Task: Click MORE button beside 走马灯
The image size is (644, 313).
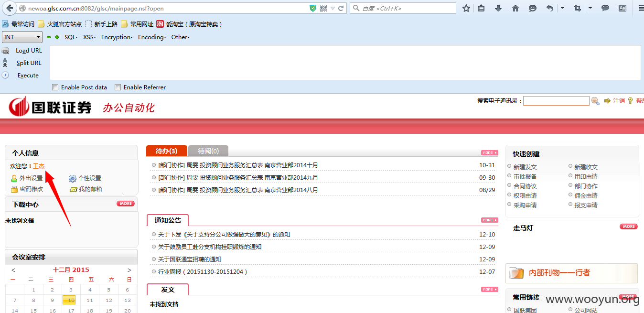Action: click(629, 227)
